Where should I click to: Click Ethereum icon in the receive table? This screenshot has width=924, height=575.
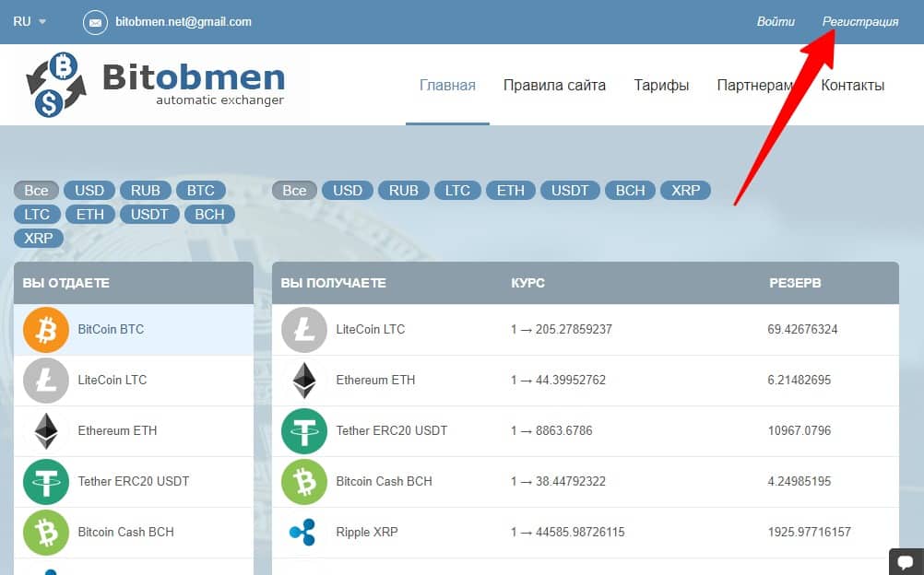pos(304,380)
